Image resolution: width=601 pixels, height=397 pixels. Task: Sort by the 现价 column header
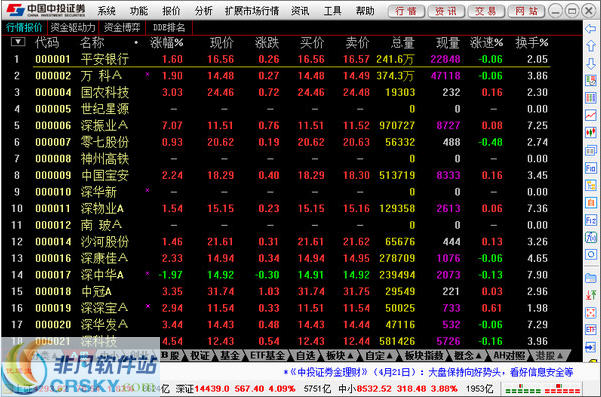coord(222,43)
